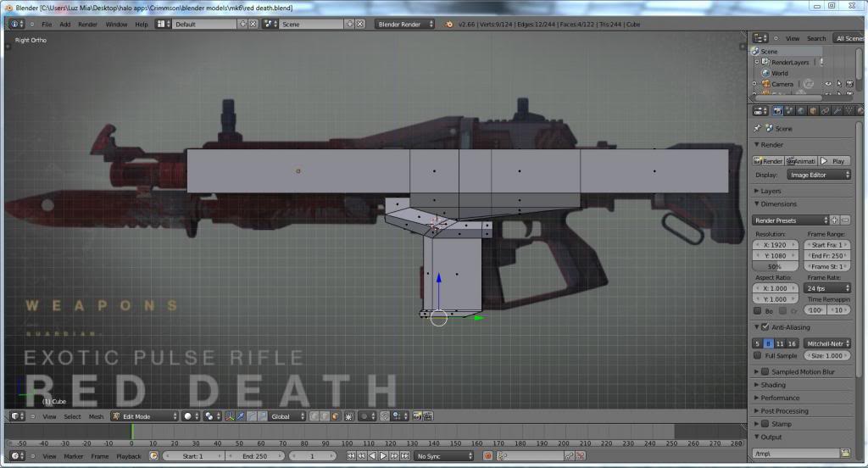The width and height of the screenshot is (868, 468).
Task: Open the Mesh menu in 3D view header
Action: point(96,416)
